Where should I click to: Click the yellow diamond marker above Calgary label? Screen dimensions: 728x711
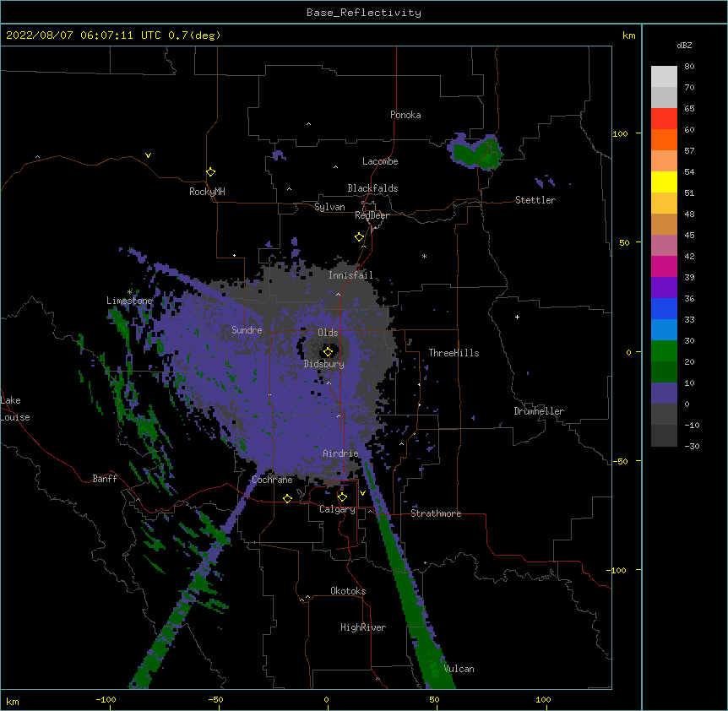click(x=342, y=497)
